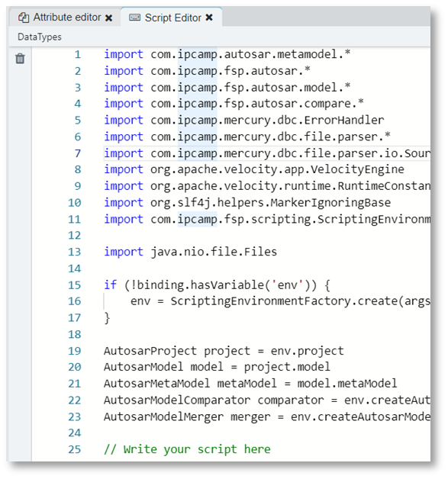The width and height of the screenshot is (448, 479).
Task: Close the Attribute editor tab
Action: tap(108, 18)
